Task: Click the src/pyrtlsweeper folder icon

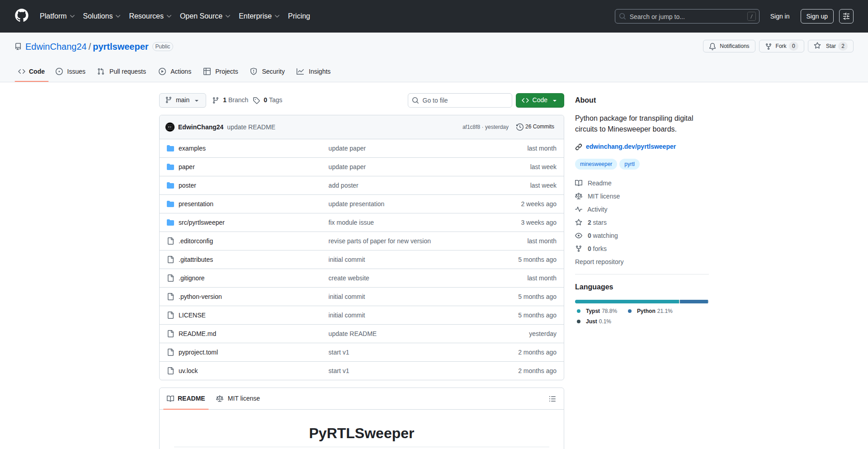Action: 170,222
